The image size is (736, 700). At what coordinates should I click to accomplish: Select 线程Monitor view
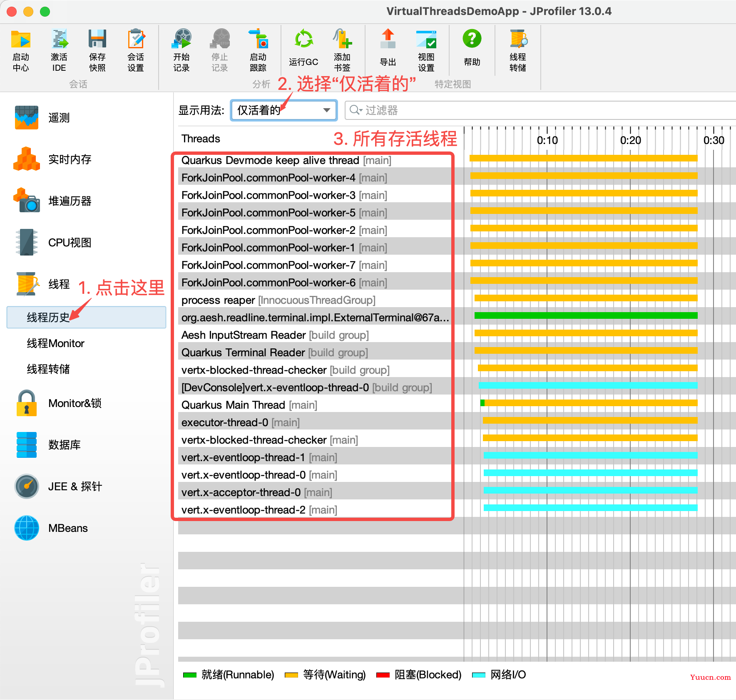click(x=56, y=343)
